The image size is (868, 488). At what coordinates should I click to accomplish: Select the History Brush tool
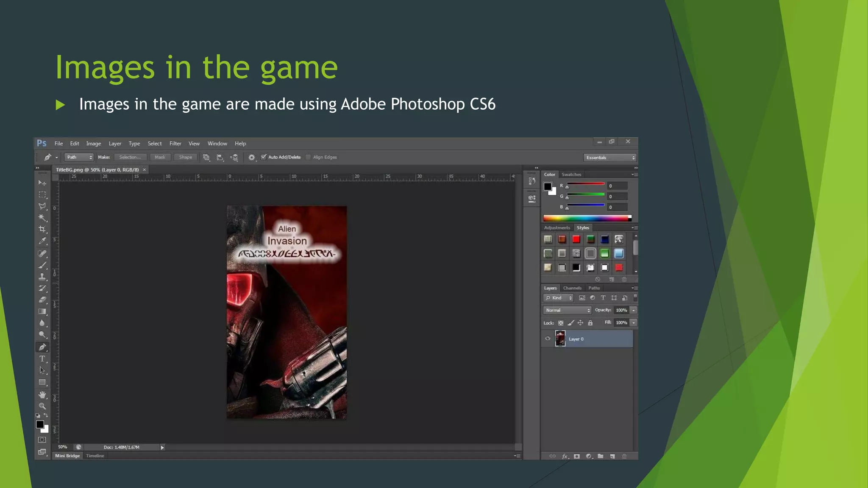point(42,288)
